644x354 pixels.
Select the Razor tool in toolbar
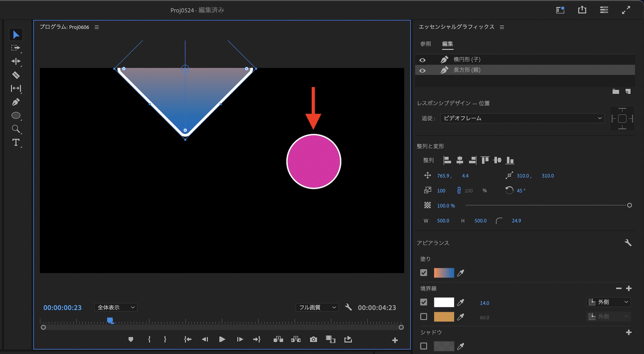pyautogui.click(x=16, y=75)
